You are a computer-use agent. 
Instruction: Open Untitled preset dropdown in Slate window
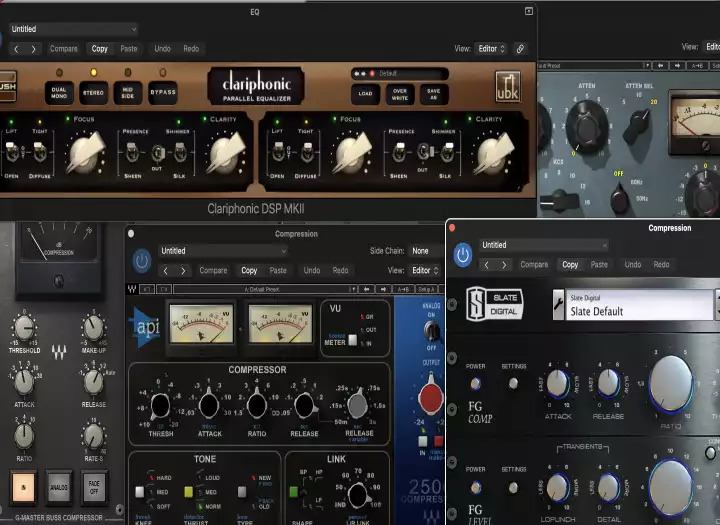point(544,245)
